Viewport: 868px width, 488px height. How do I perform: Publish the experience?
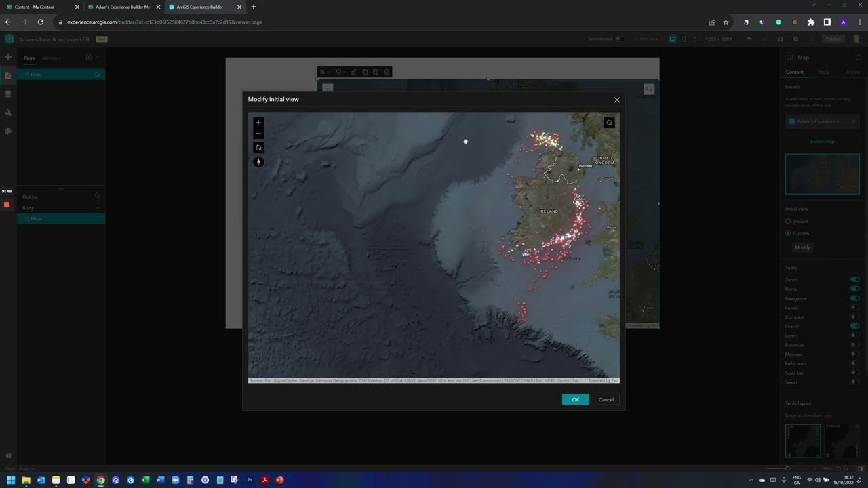coord(833,39)
